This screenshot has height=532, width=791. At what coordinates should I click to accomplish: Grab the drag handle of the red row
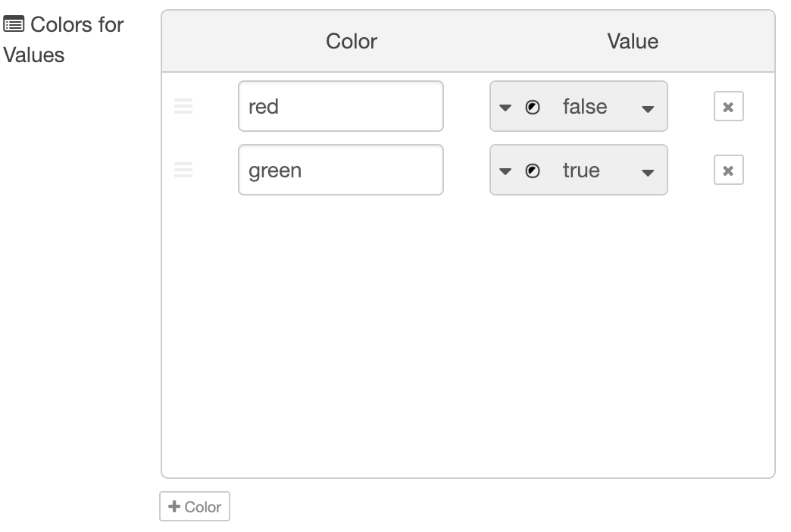[x=183, y=107]
